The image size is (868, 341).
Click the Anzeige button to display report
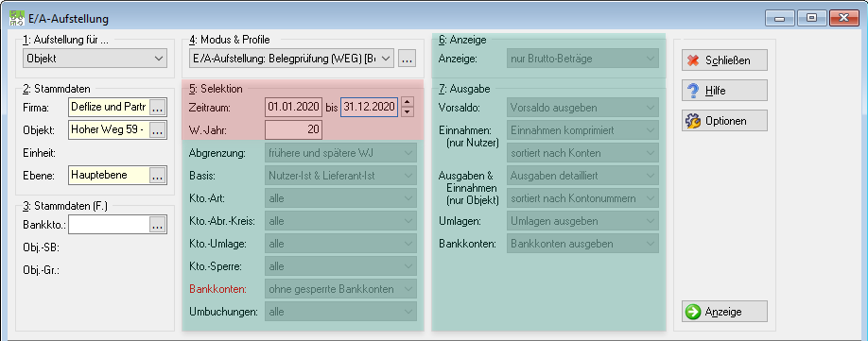(x=724, y=312)
